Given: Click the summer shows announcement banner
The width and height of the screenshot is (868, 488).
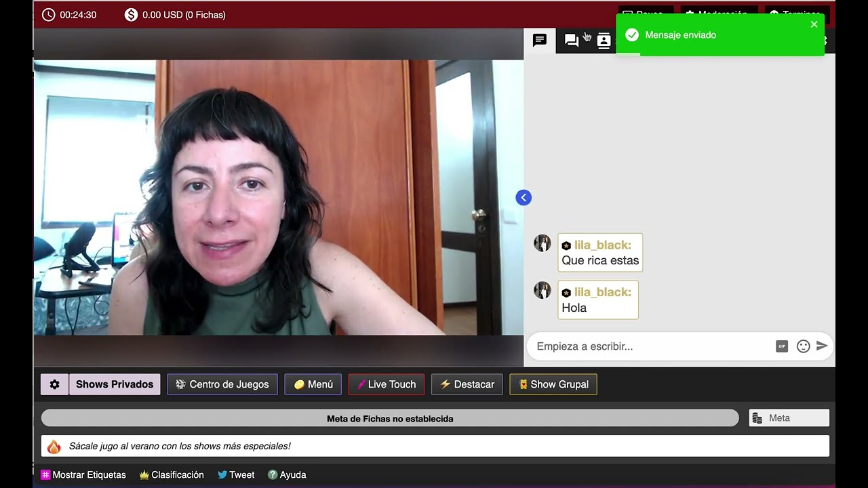Looking at the screenshot, I should [x=435, y=446].
